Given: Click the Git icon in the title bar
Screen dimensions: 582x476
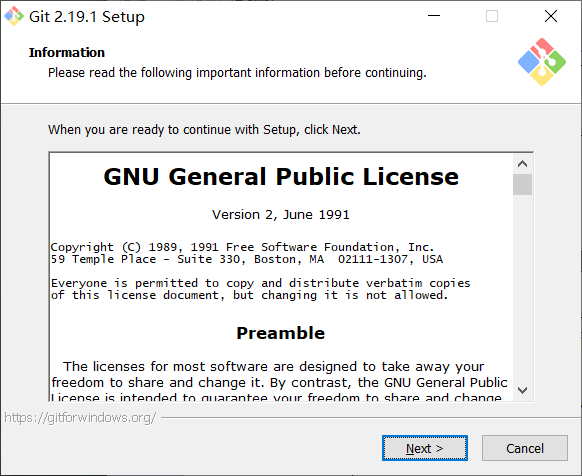Looking at the screenshot, I should click(14, 16).
